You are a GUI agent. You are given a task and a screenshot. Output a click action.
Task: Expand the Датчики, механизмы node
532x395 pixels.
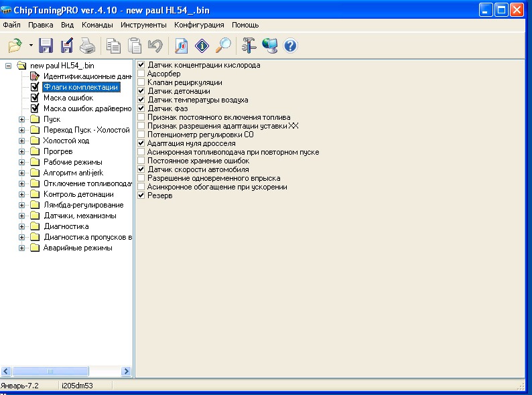point(21,216)
